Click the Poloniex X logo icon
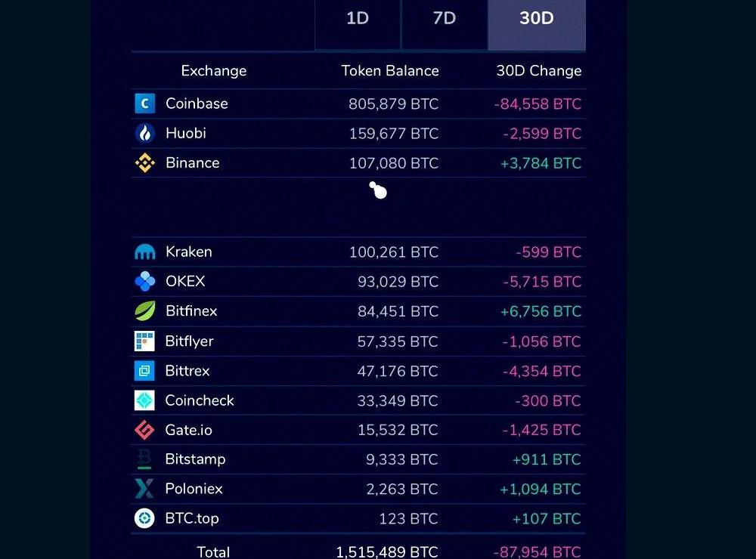The image size is (756, 559). coord(144,489)
